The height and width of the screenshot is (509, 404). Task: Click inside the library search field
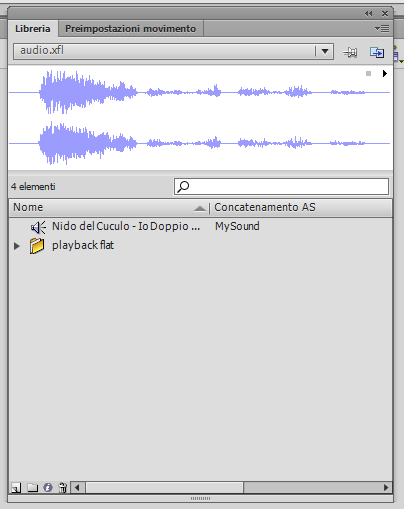pos(281,186)
